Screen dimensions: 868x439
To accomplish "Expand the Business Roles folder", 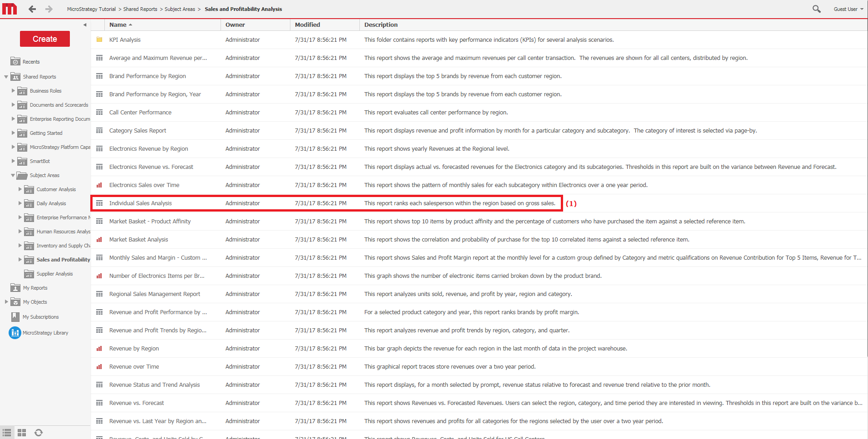I will point(13,91).
